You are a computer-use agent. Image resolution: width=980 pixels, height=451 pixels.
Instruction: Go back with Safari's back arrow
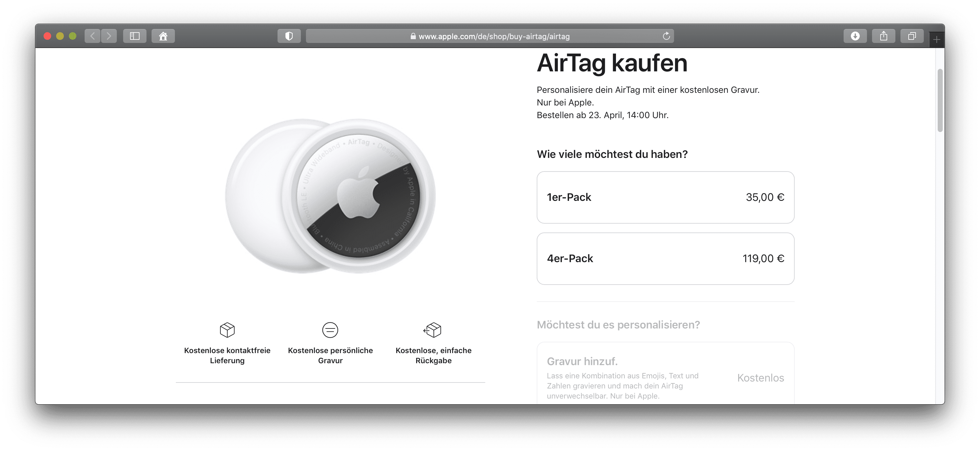tap(93, 36)
